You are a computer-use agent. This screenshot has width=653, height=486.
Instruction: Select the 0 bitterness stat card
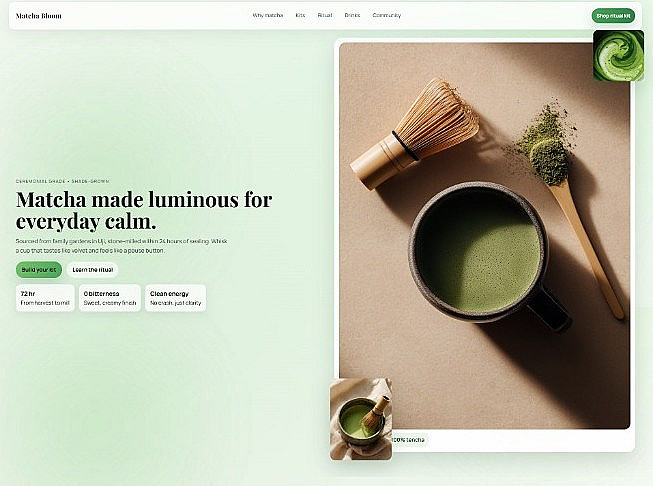(x=110, y=298)
